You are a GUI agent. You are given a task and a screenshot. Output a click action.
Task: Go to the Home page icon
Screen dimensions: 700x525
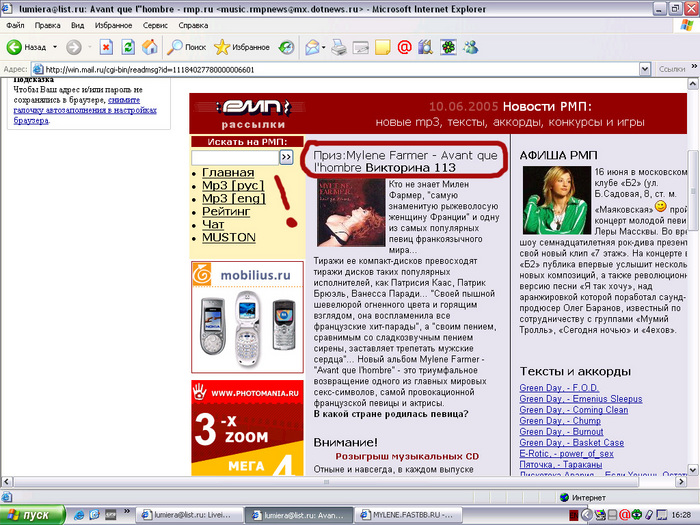[150, 47]
